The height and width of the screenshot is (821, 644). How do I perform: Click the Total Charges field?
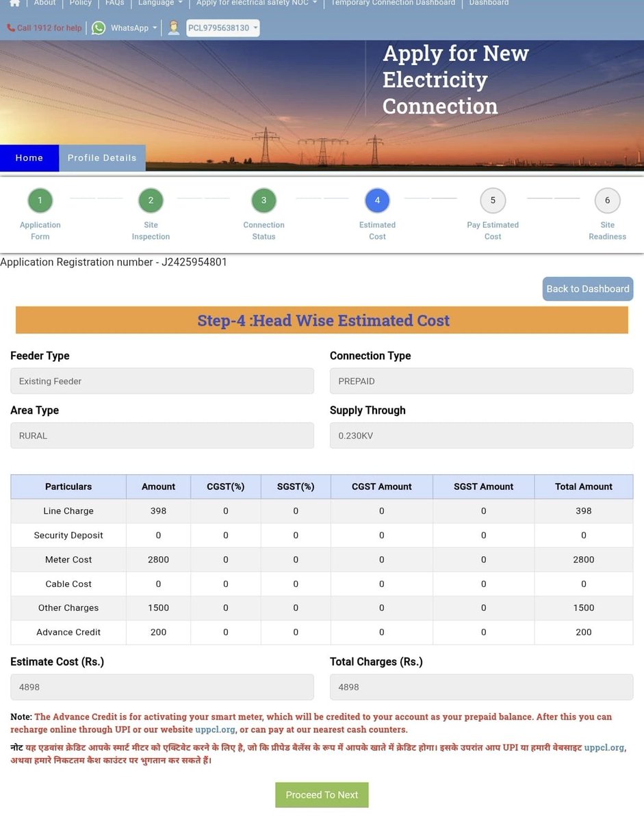coord(482,687)
